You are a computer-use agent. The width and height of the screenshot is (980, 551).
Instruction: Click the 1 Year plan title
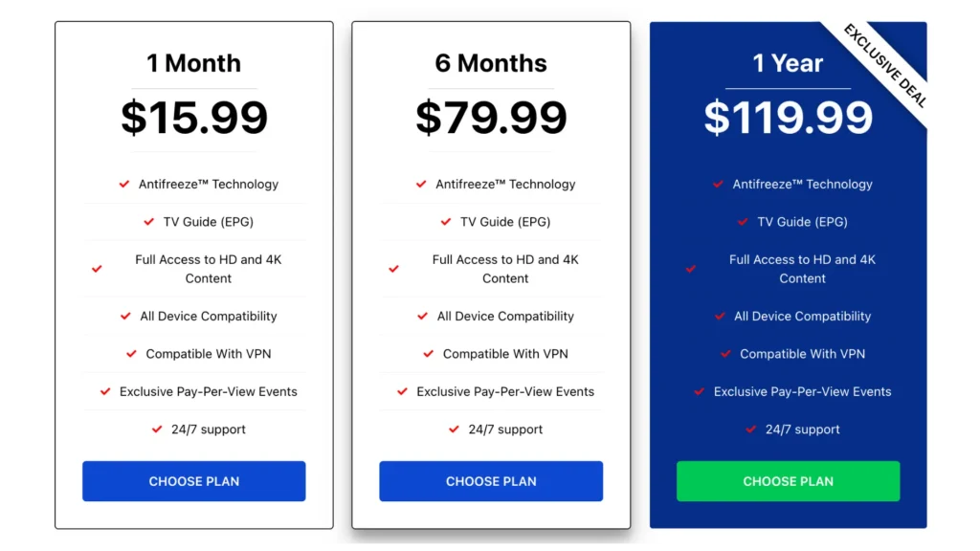788,64
